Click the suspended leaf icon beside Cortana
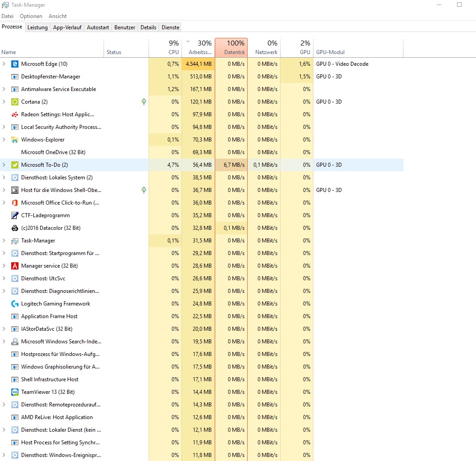The width and height of the screenshot is (476, 461). pyautogui.click(x=144, y=101)
